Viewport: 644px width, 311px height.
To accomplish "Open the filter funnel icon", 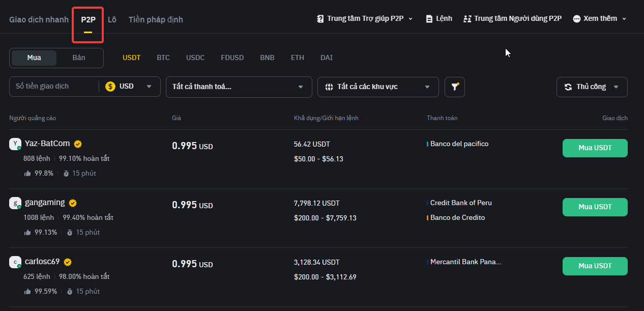I will 454,87.
